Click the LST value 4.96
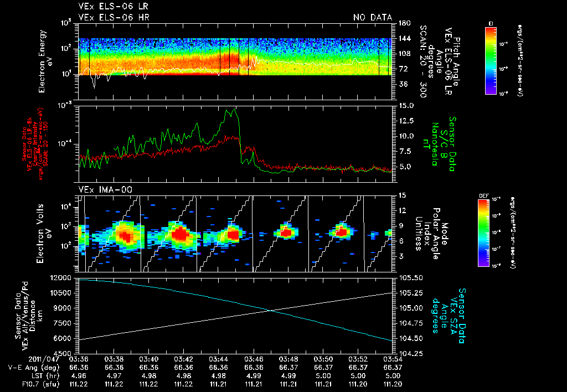 coord(79,376)
